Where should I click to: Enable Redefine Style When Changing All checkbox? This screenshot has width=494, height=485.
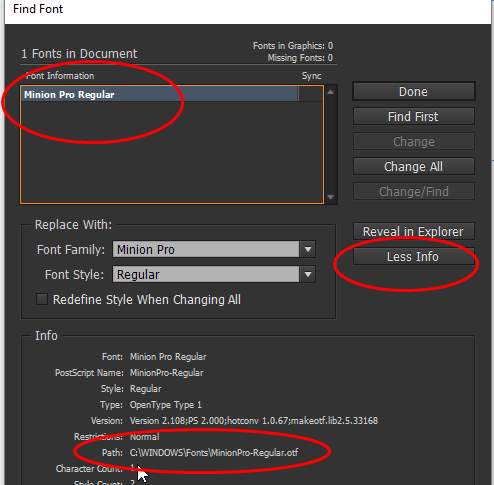coord(42,299)
